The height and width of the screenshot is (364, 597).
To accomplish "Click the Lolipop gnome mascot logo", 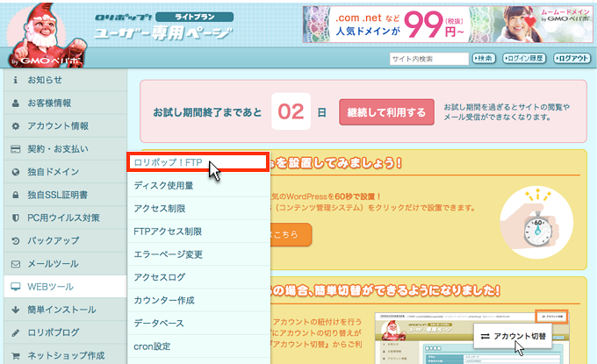I will (x=45, y=36).
